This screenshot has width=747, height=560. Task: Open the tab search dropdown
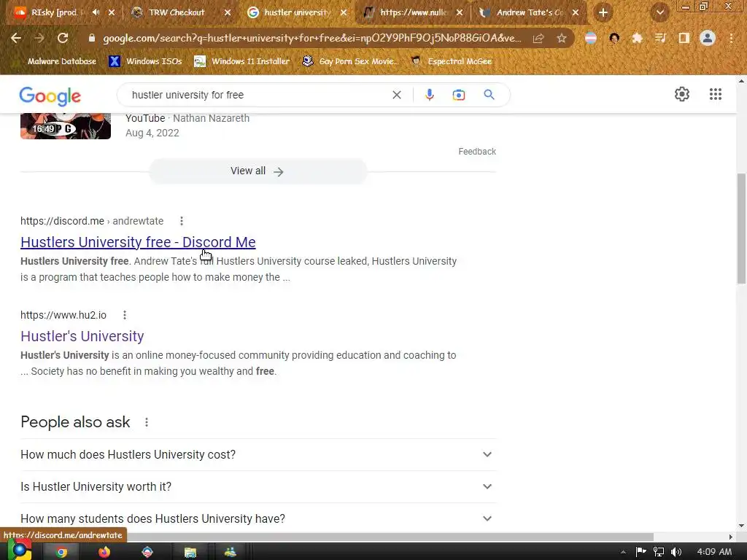pyautogui.click(x=660, y=12)
